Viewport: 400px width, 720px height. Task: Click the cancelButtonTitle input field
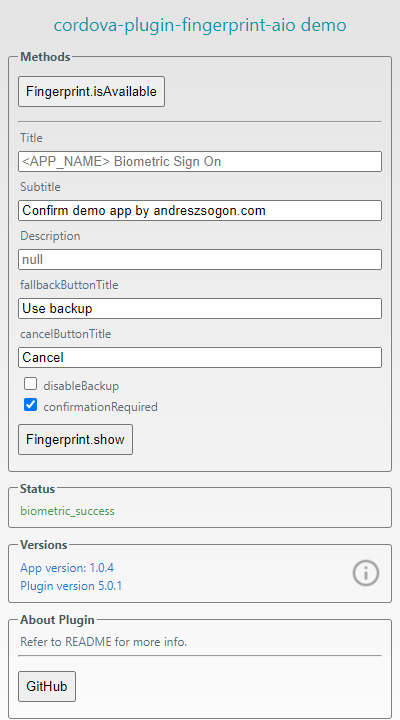200,357
